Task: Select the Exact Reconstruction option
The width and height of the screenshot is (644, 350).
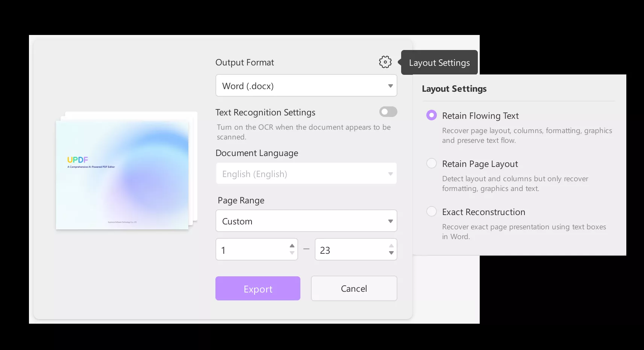Action: coord(431,211)
